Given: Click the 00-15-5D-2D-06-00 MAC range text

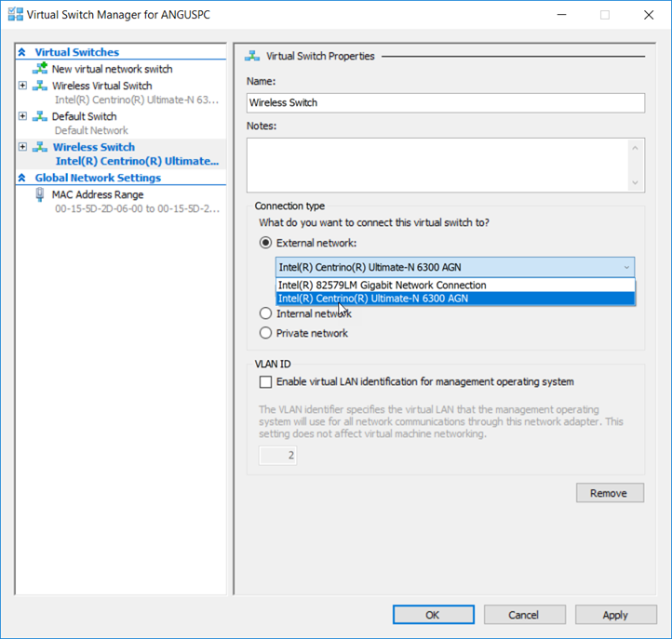Looking at the screenshot, I should tap(137, 209).
